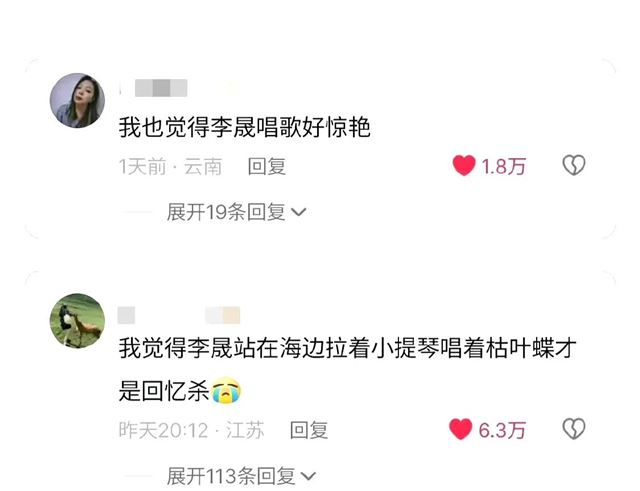Image resolution: width=640 pixels, height=491 pixels.
Task: Like the comment with 6.3万 hearts
Action: click(x=461, y=429)
